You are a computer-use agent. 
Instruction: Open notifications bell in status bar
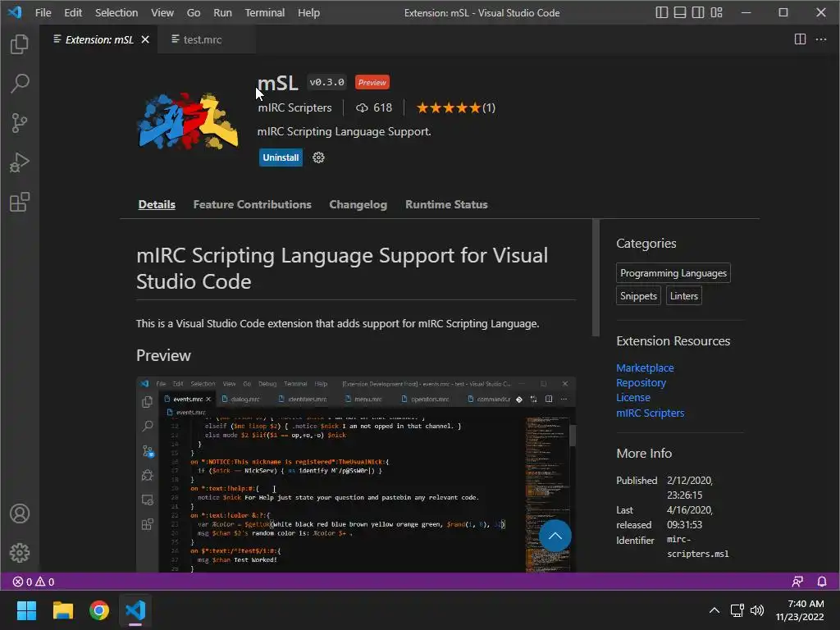822,582
